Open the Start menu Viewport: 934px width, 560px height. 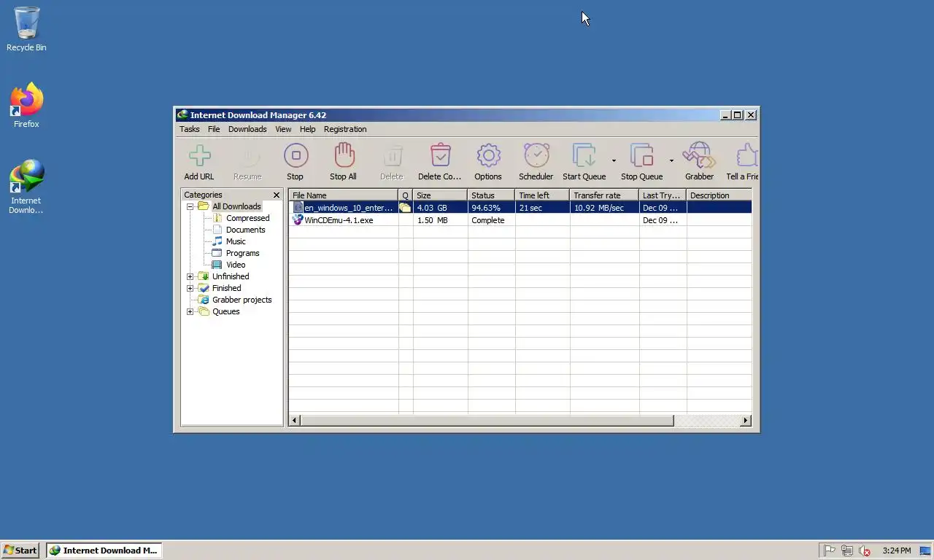[20, 551]
